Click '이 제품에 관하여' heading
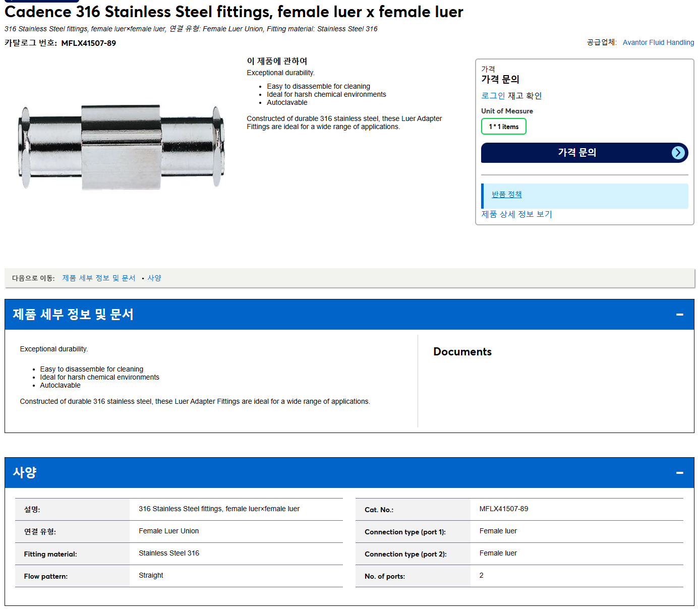Image resolution: width=698 pixels, height=616 pixels. click(277, 61)
